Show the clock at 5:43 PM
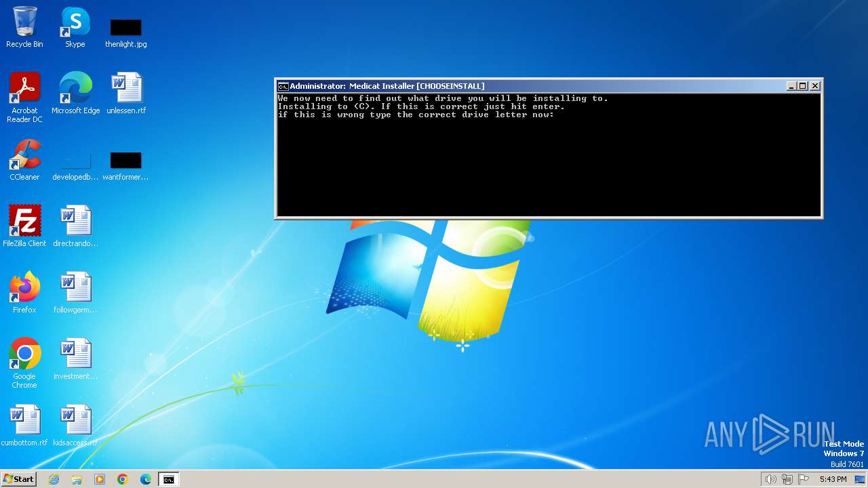The height and width of the screenshot is (488, 868). click(833, 479)
